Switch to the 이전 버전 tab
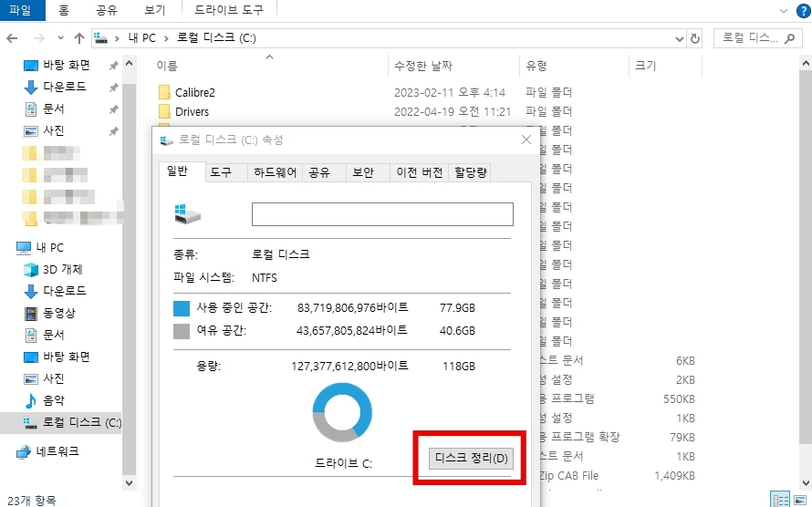The image size is (812, 507). pos(419,172)
